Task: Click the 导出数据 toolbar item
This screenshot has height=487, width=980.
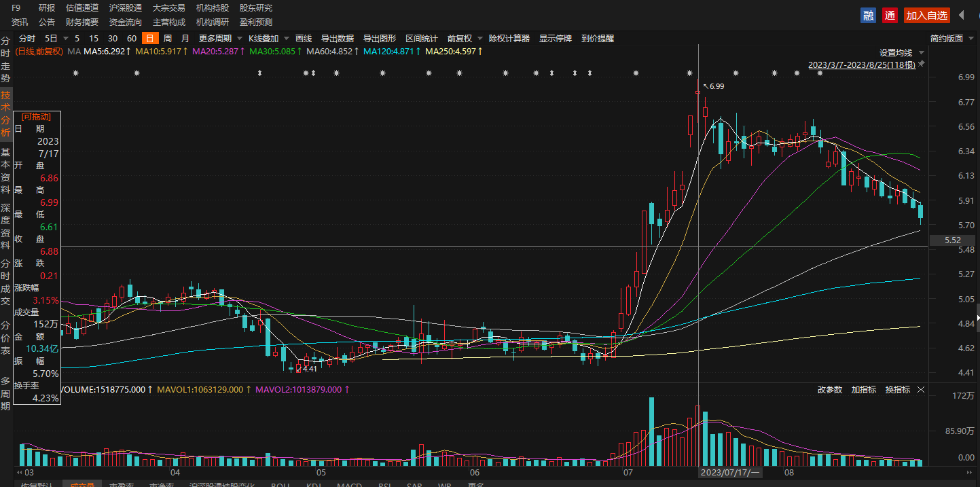Action: click(x=337, y=39)
